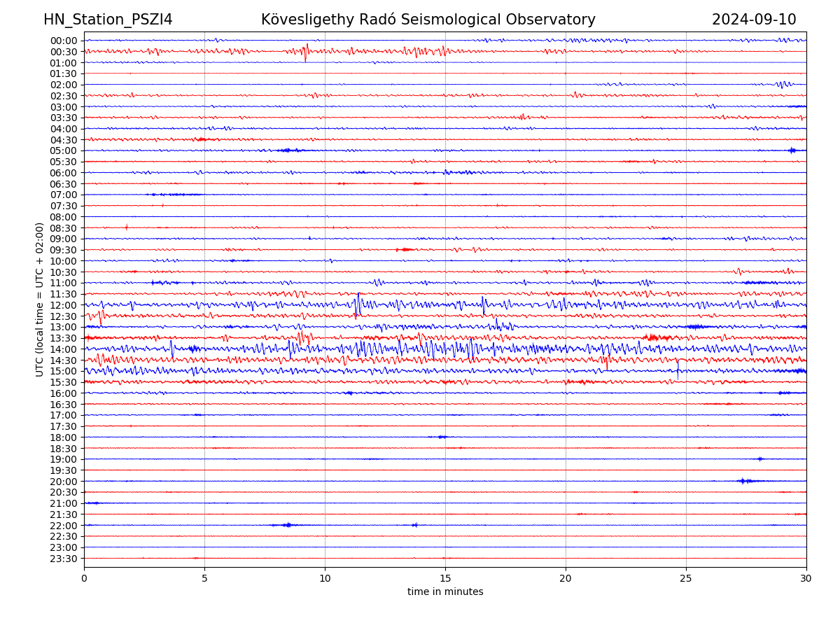Screen dimensions: 840x630
Task: Click the x-axis tick label 25
Action: pyautogui.click(x=686, y=579)
